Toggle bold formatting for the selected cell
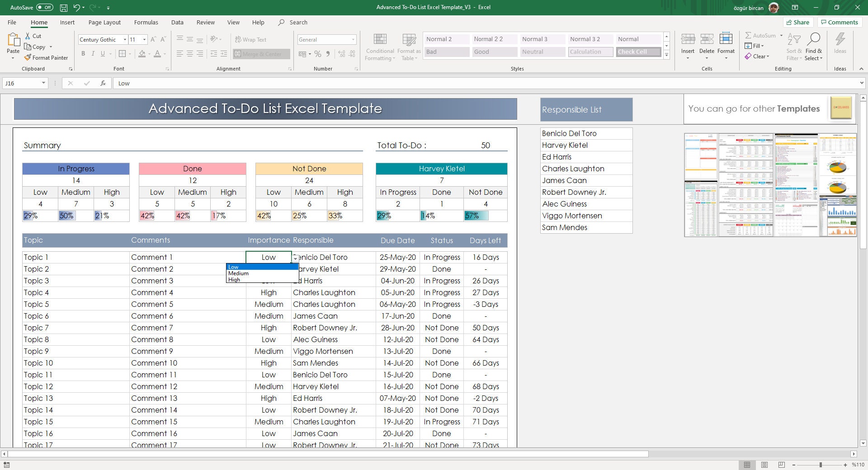868x470 pixels. 83,53
